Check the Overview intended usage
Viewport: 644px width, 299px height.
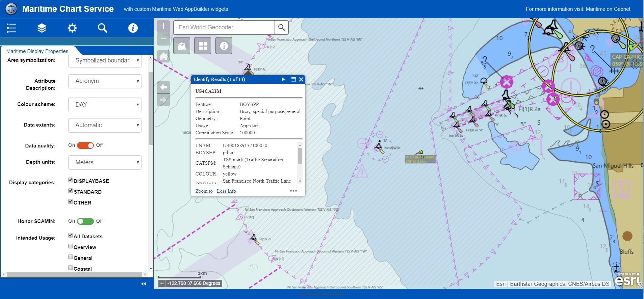coord(71,246)
